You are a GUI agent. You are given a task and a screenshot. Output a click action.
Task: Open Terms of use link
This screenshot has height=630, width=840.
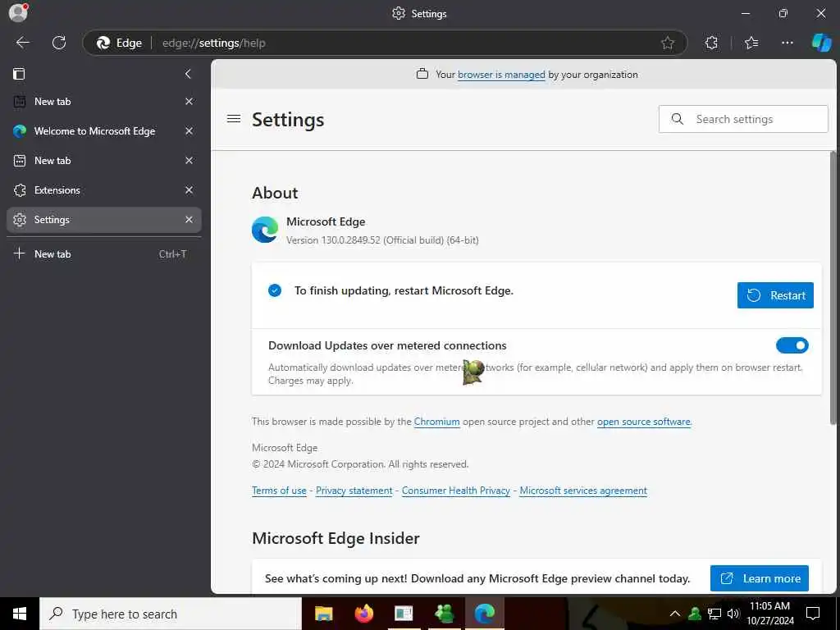click(x=279, y=491)
